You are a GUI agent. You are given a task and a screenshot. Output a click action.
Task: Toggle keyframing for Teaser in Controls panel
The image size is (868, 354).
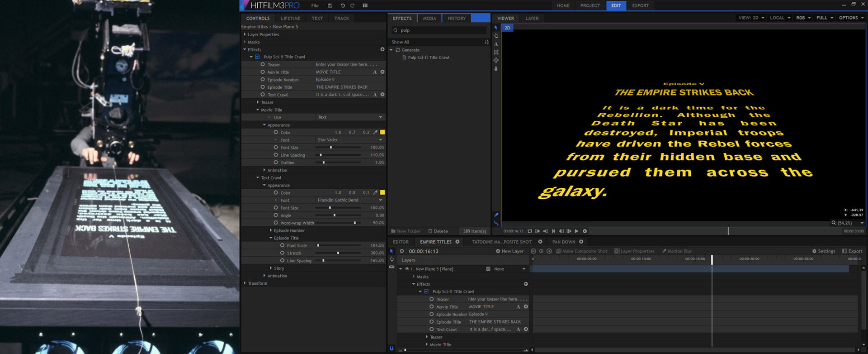263,64
